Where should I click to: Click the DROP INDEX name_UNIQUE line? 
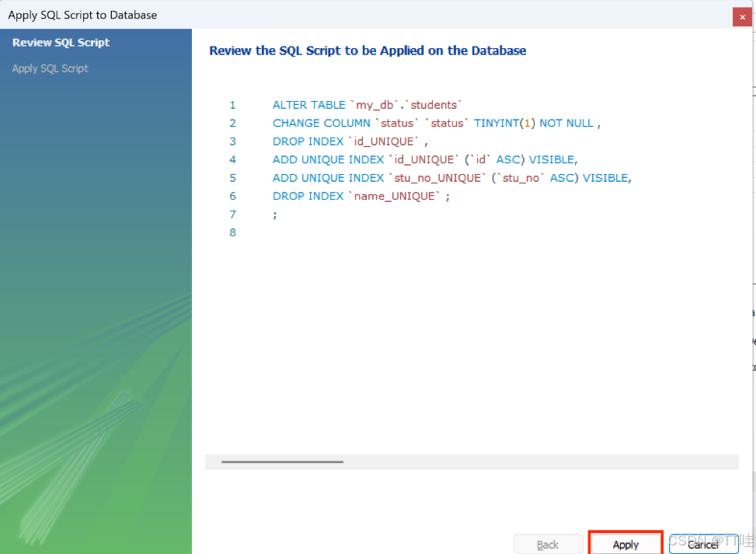point(361,197)
